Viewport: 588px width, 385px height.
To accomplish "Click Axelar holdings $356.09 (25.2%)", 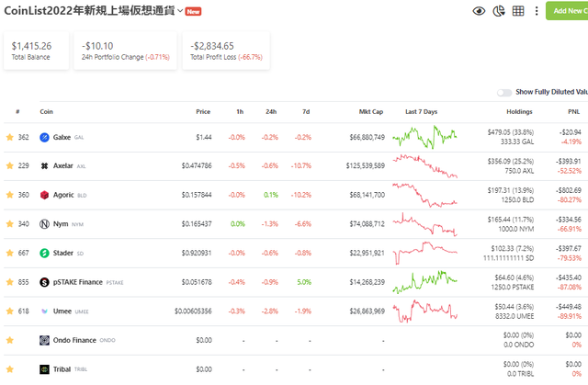I will point(511,161).
